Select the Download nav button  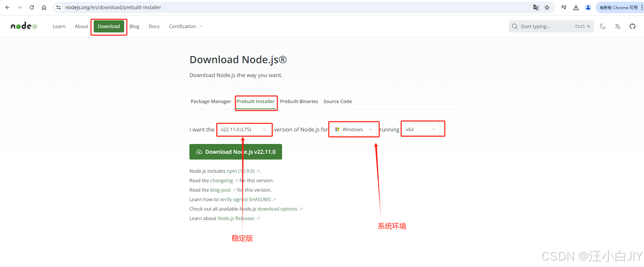109,26
